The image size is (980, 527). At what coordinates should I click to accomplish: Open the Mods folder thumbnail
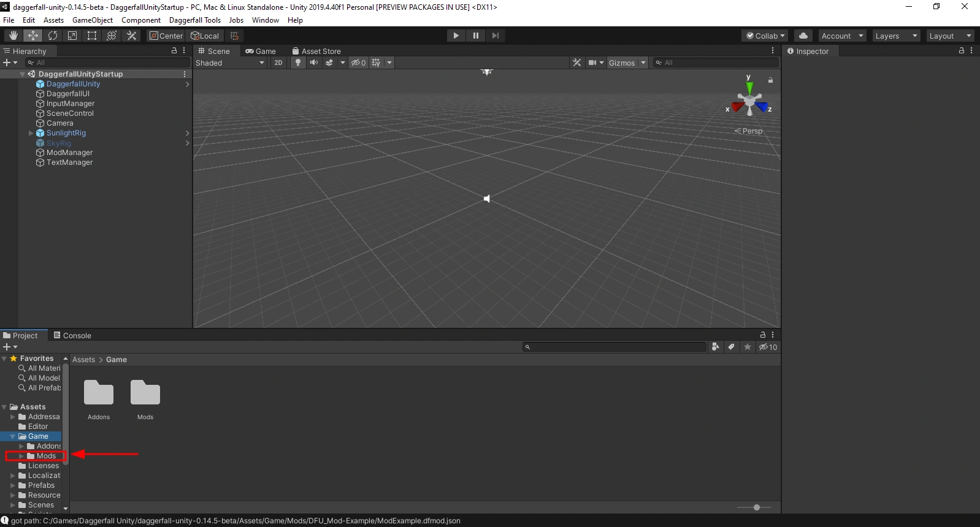145,393
